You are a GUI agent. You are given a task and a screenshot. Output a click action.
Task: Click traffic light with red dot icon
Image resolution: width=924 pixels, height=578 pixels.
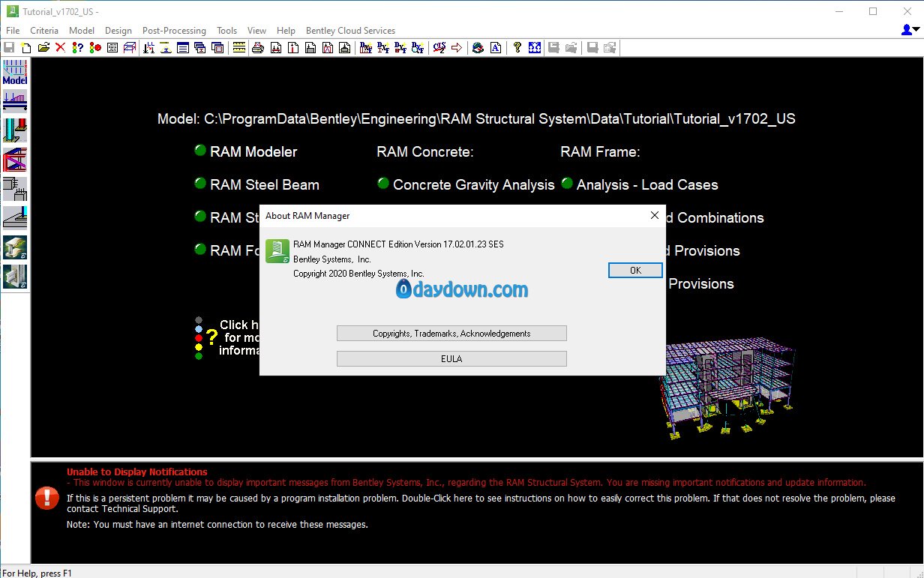point(94,48)
